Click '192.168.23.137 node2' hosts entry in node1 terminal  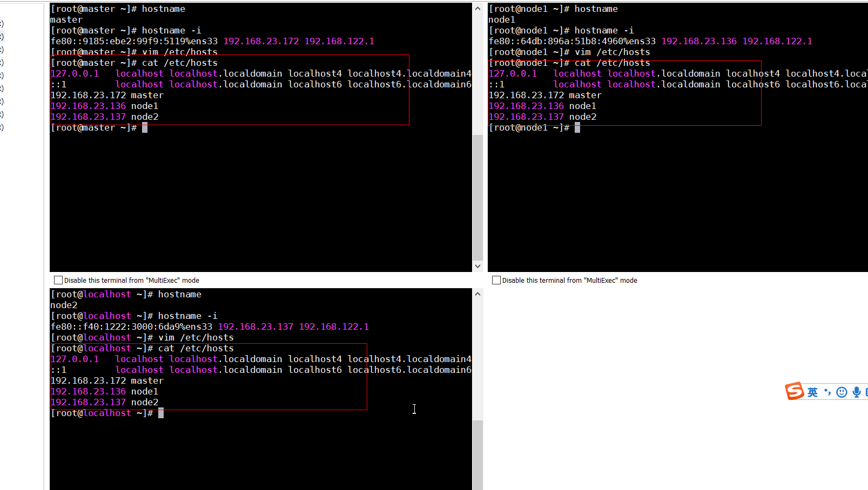pyautogui.click(x=542, y=117)
